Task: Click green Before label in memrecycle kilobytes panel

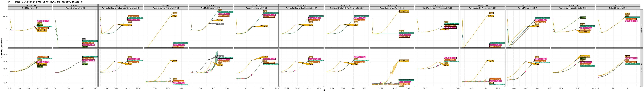Action: tap(583, 18)
